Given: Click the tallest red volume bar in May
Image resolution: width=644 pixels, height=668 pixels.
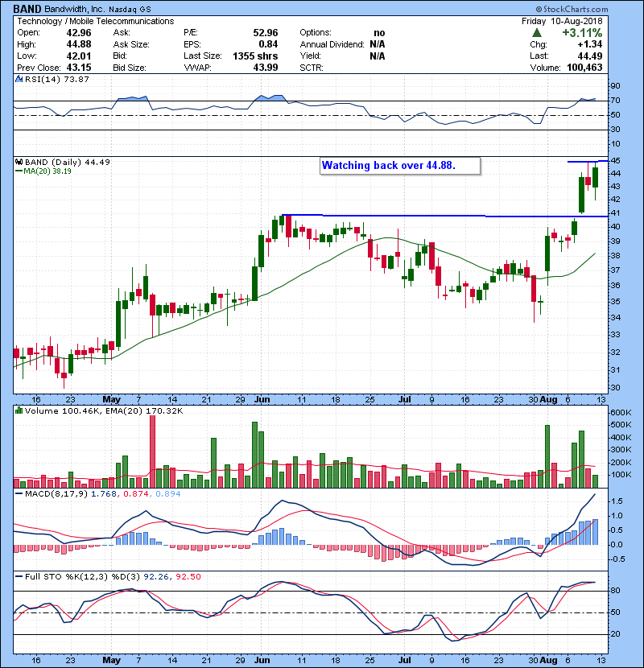Looking at the screenshot, I should click(151, 452).
